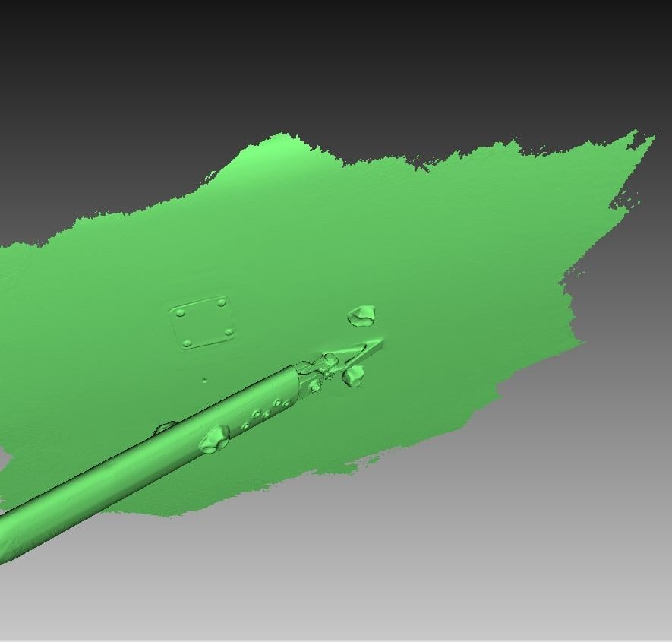Pick the small bump on the tube's upper edge
672x642 pixels.
[165, 428]
